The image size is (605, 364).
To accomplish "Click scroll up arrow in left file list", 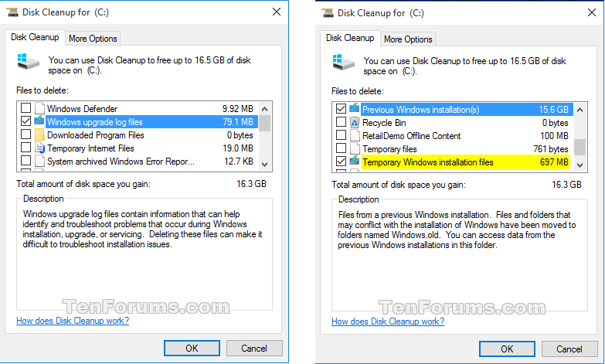I will [265, 109].
